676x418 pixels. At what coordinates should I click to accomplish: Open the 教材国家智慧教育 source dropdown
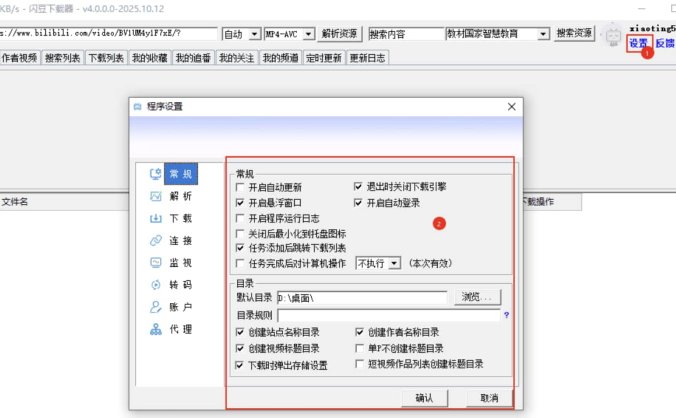498,34
